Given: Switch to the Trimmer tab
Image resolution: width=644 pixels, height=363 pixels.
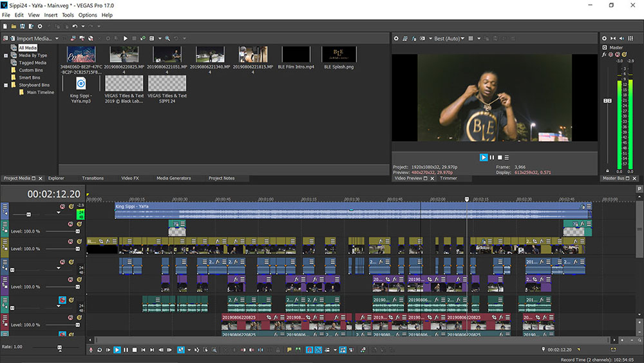Looking at the screenshot, I should point(448,178).
